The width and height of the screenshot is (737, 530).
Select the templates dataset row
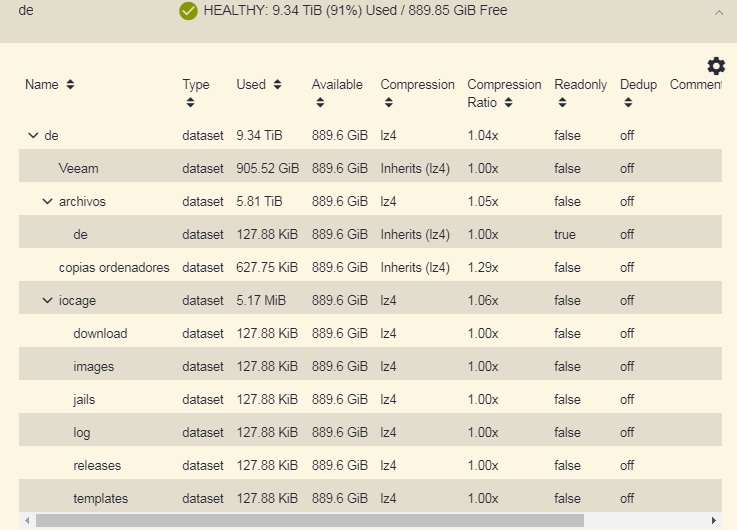[x=100, y=499]
